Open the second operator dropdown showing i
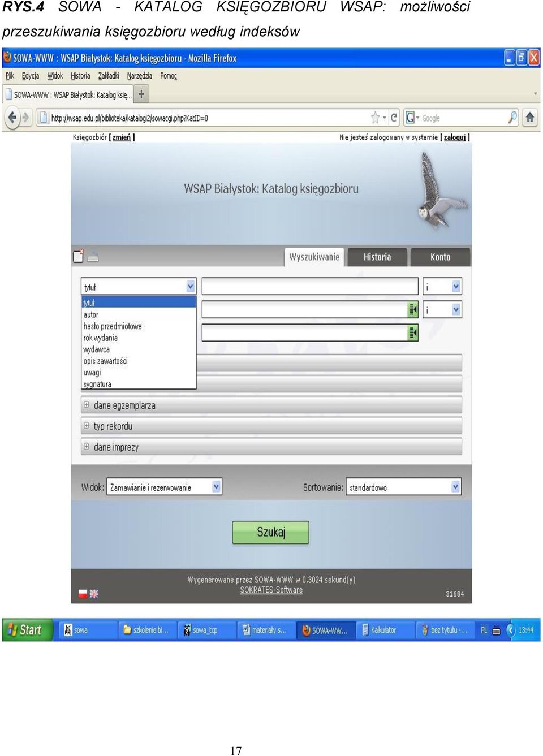This screenshot has height=756, width=543. 442,309
